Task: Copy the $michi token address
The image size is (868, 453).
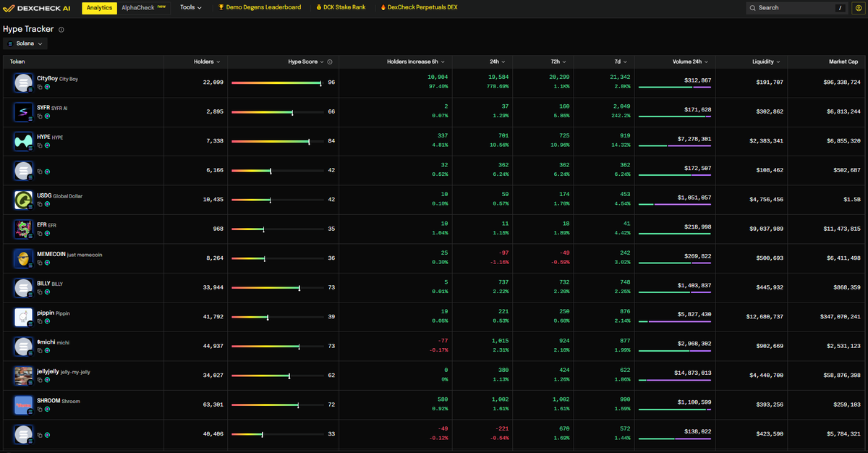Action: (40, 350)
